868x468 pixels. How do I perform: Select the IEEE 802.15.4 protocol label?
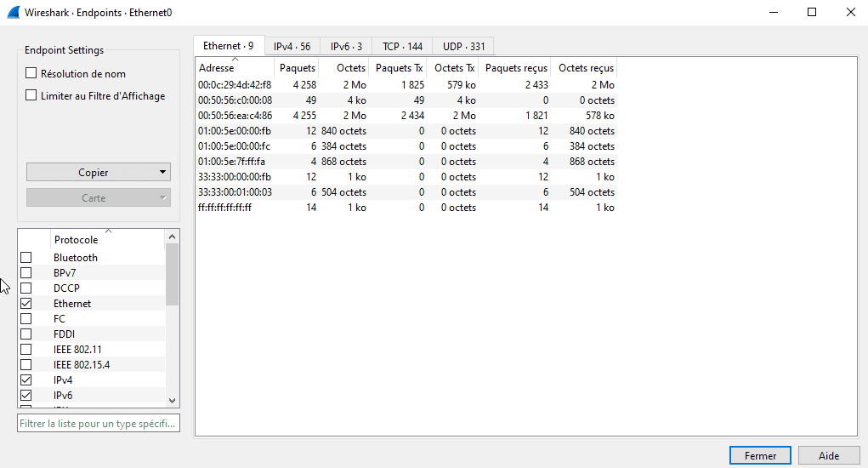click(x=82, y=365)
